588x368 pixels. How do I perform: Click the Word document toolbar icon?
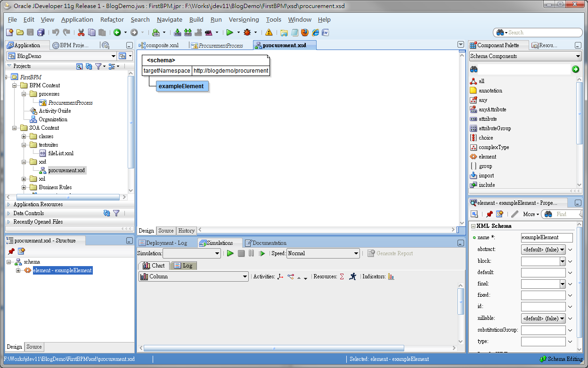pos(325,33)
